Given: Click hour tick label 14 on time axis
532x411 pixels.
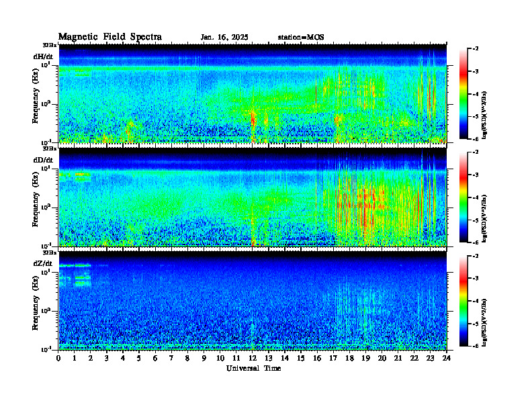Looking at the screenshot, I should [285, 359].
